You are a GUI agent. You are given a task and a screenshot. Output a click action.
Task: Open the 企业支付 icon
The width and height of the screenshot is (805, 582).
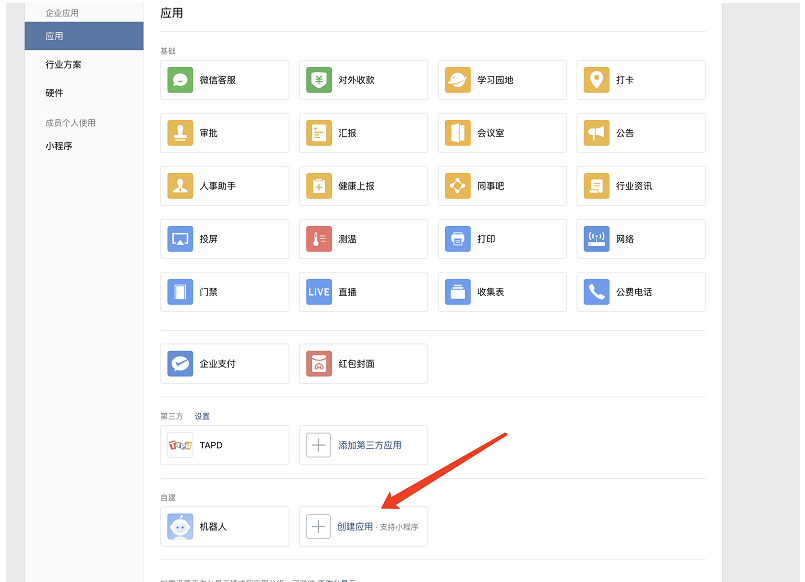point(180,364)
